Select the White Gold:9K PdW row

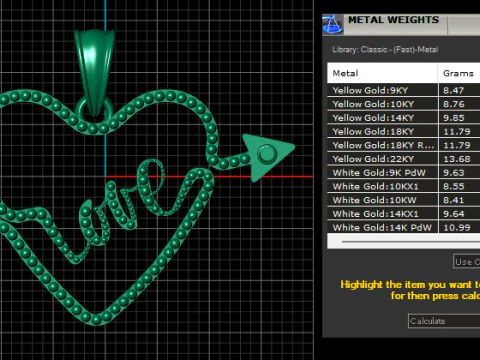tap(404, 172)
